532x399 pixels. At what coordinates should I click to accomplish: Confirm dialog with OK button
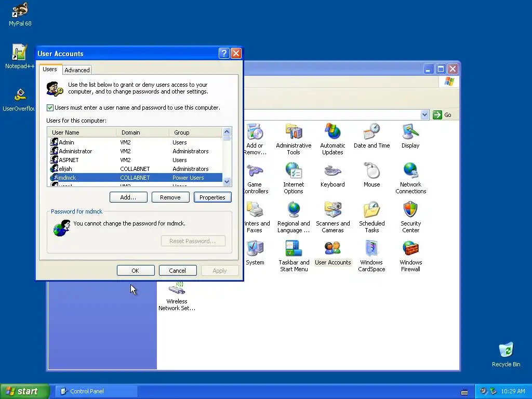coord(136,271)
